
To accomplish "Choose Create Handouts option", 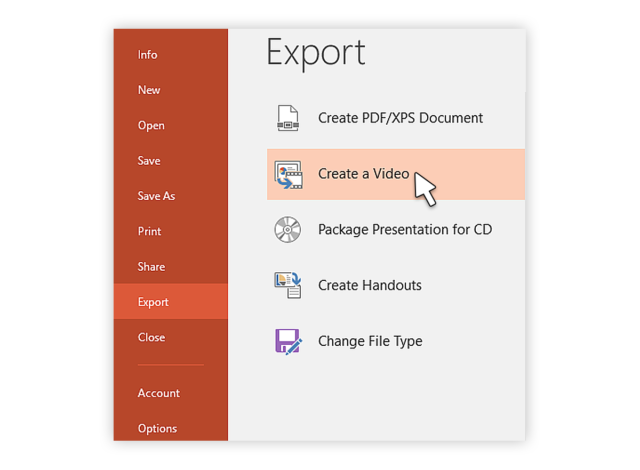I will point(370,285).
